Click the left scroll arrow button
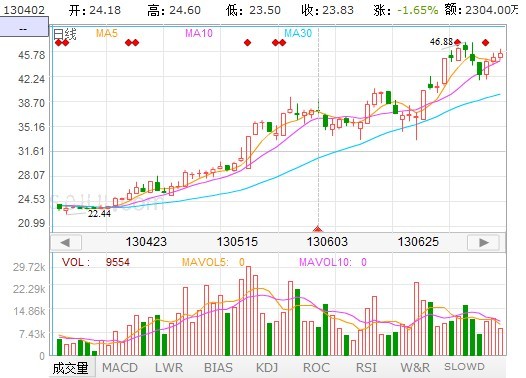Screen dimensions: 526x378 coord(66,242)
